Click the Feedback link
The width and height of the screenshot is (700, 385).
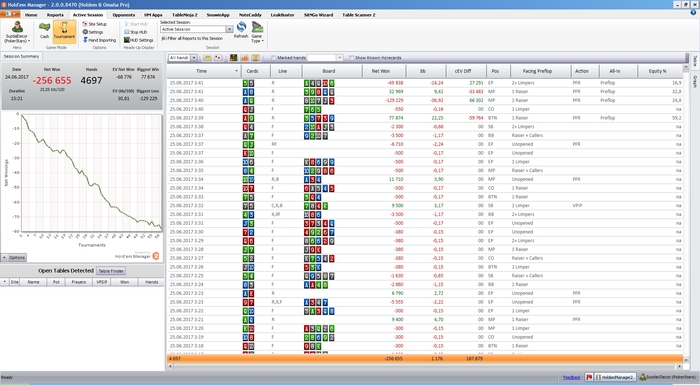point(571,377)
